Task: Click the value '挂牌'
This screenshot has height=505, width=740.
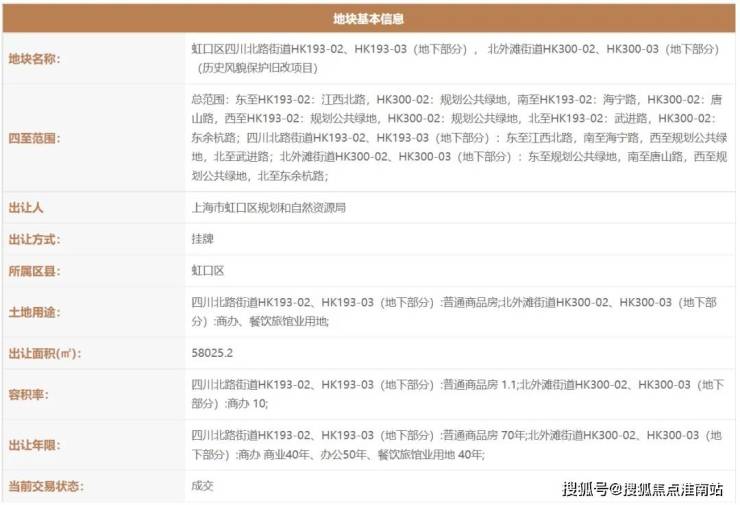Action: point(202,239)
